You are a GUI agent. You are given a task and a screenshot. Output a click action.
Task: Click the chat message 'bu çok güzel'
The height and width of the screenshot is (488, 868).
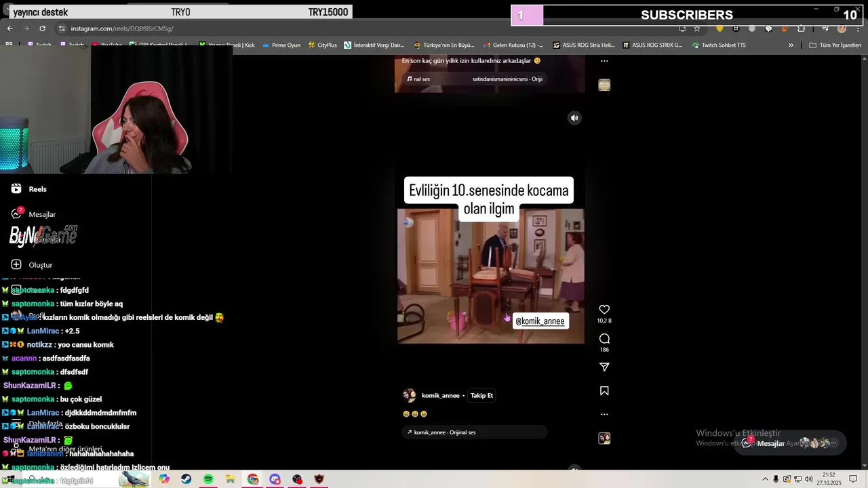[81, 399]
